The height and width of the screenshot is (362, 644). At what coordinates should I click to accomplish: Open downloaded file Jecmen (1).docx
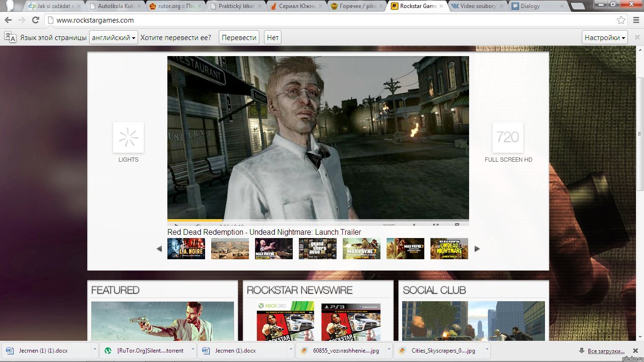click(242, 350)
